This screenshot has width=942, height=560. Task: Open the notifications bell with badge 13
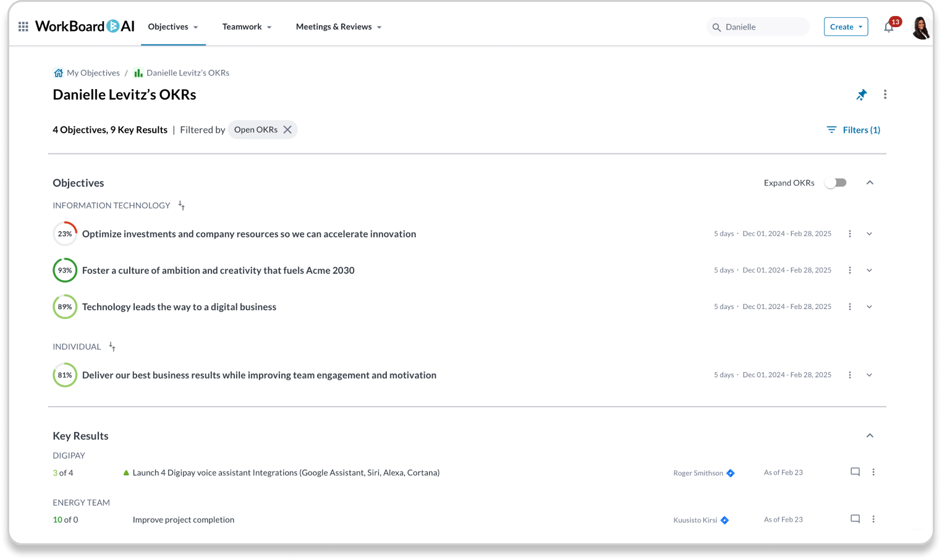pyautogui.click(x=889, y=27)
